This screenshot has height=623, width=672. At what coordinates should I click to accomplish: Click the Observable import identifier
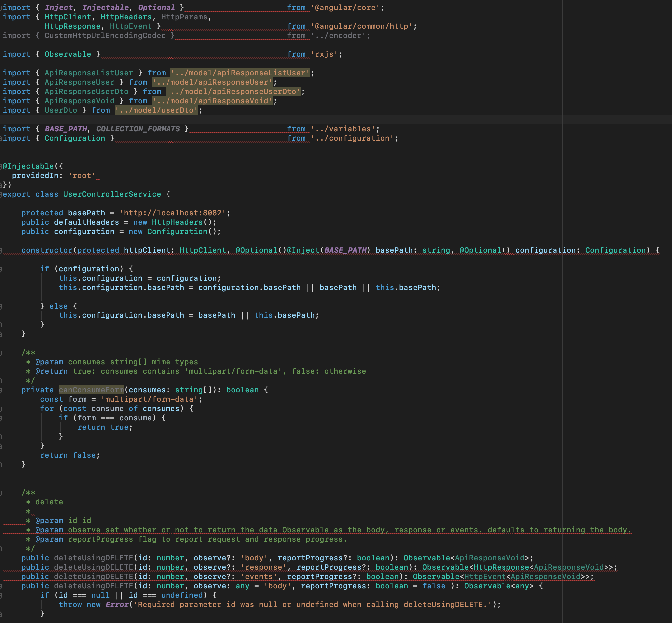tap(67, 54)
